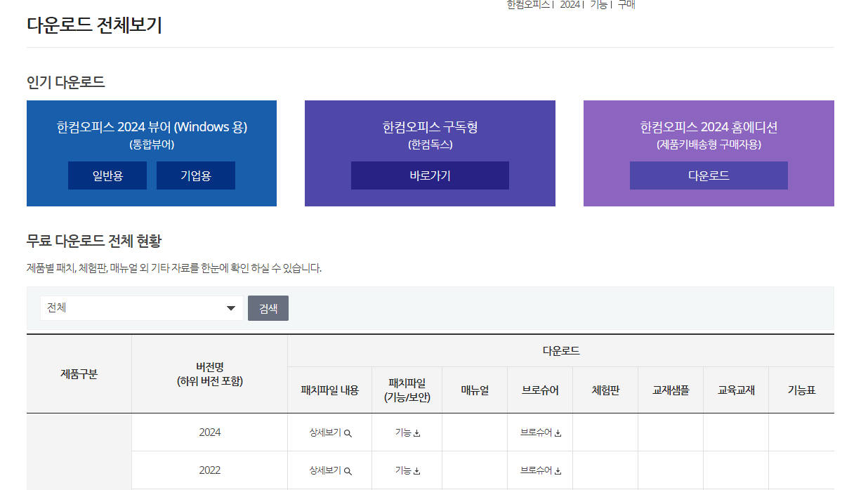The height and width of the screenshot is (490, 868).
Task: Click 기업용 button for 2024 viewer
Action: click(196, 176)
